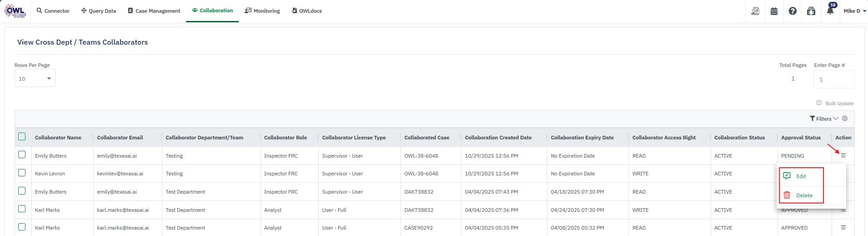Choose Delete from the action menu
The width and height of the screenshot is (868, 236).
coord(803,195)
